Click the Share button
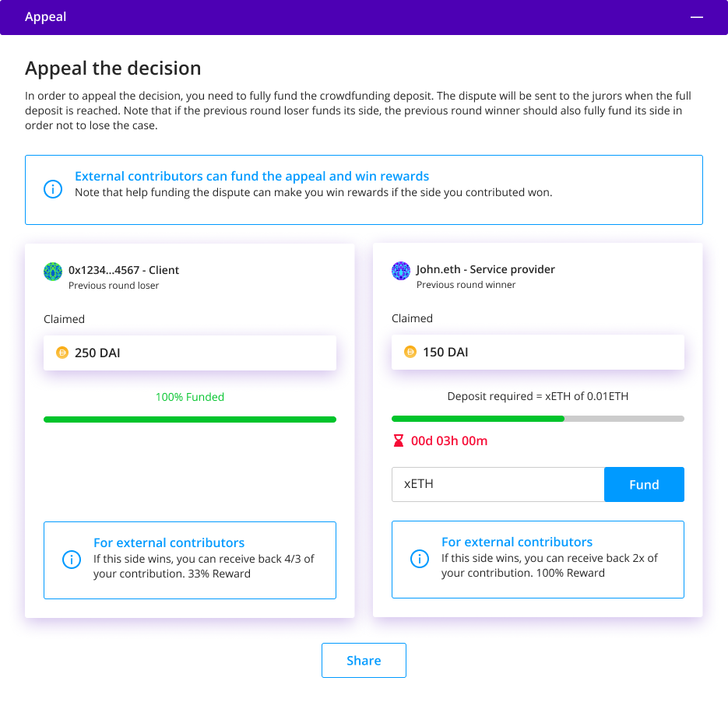The height and width of the screenshot is (702, 728). tap(364, 660)
